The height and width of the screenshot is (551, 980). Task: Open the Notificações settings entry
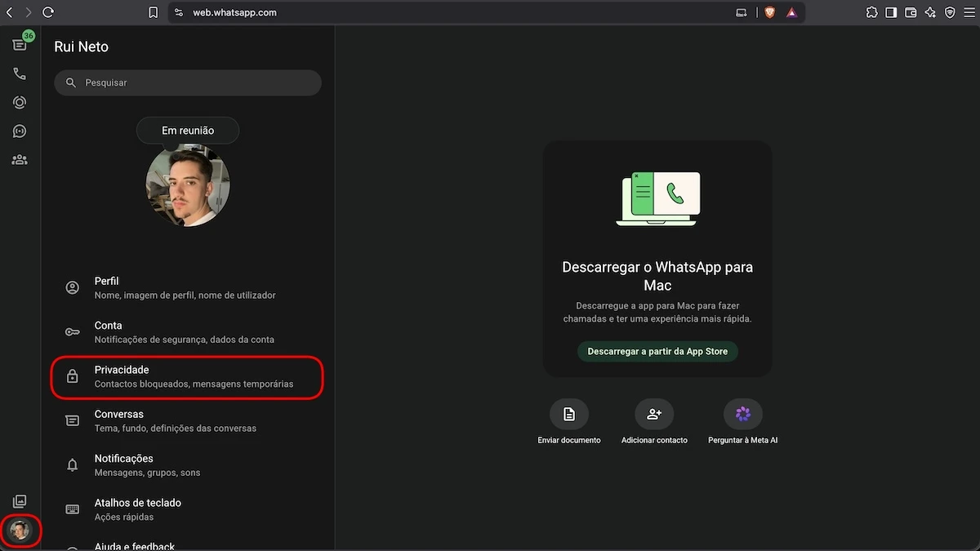click(188, 465)
